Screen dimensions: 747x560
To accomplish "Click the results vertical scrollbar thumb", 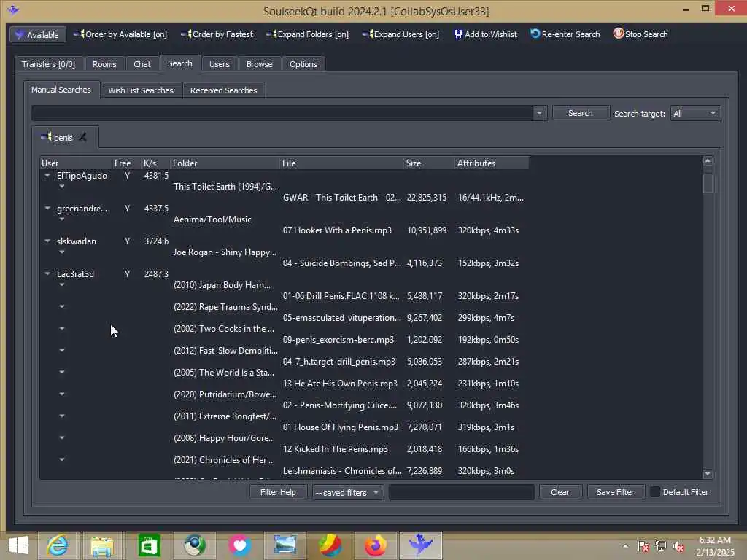I will pyautogui.click(x=708, y=182).
